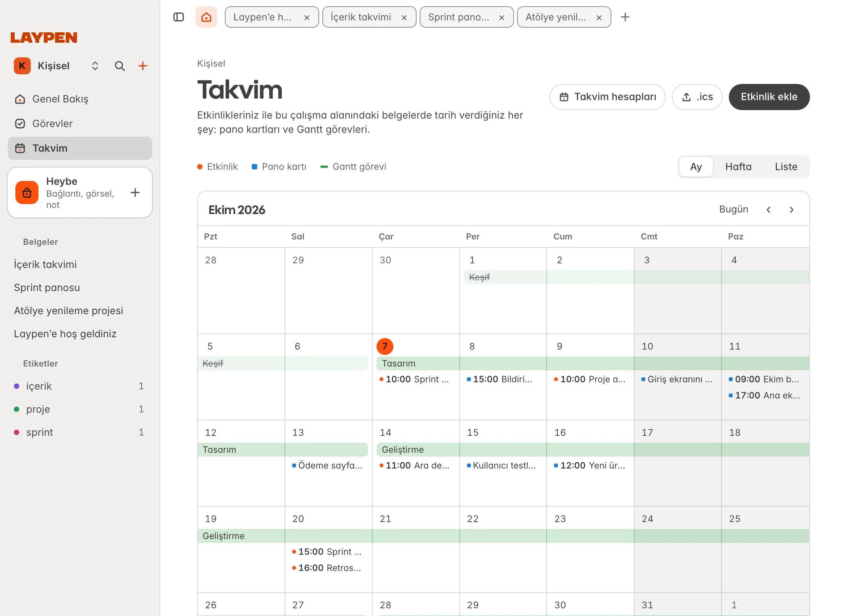The height and width of the screenshot is (616, 847).
Task: Switch calendar to Liste view
Action: (786, 167)
